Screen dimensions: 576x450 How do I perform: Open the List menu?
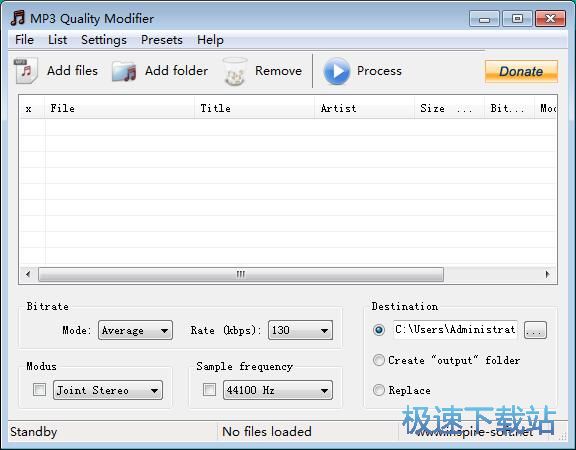57,40
